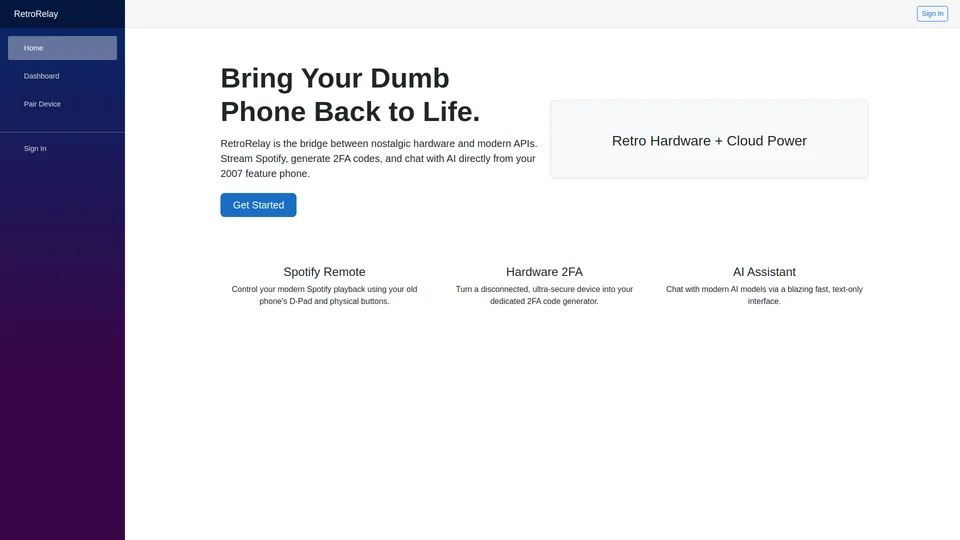Open Pair Device in sidebar
This screenshot has height=540, width=960.
pos(62,104)
